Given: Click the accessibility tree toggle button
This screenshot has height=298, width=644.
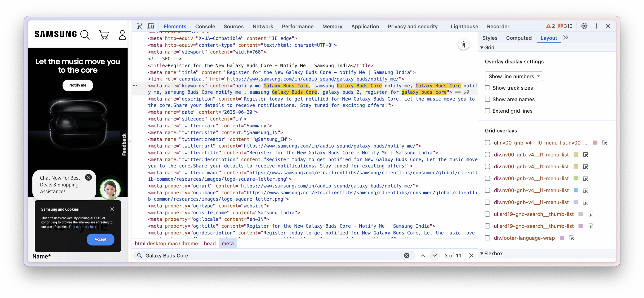Looking at the screenshot, I should [463, 44].
